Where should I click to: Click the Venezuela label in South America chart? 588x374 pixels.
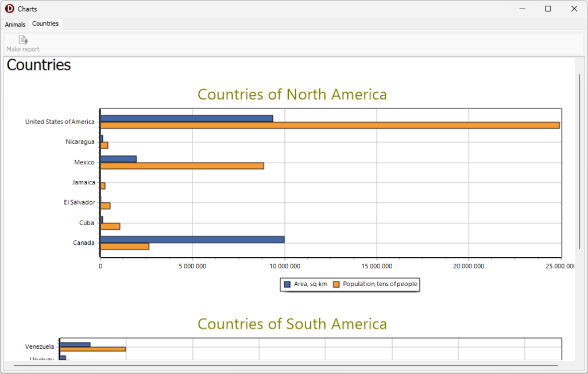point(40,346)
